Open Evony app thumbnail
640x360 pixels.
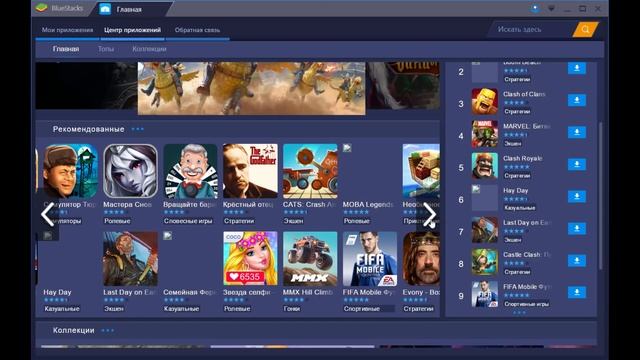point(421,259)
